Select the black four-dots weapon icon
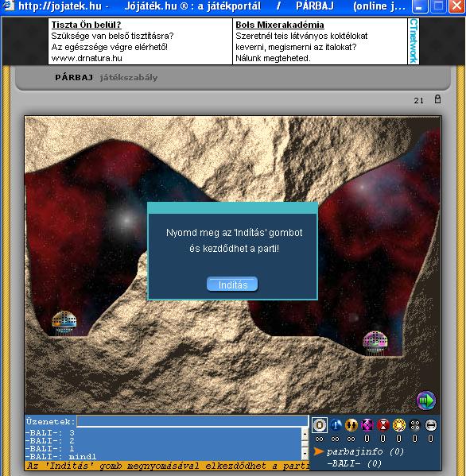 click(x=415, y=425)
